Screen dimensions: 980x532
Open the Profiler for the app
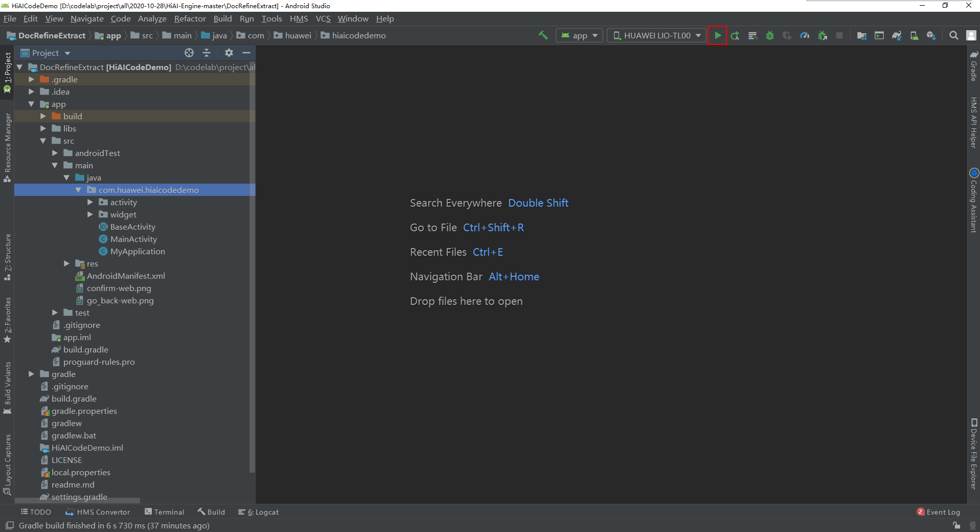click(805, 35)
